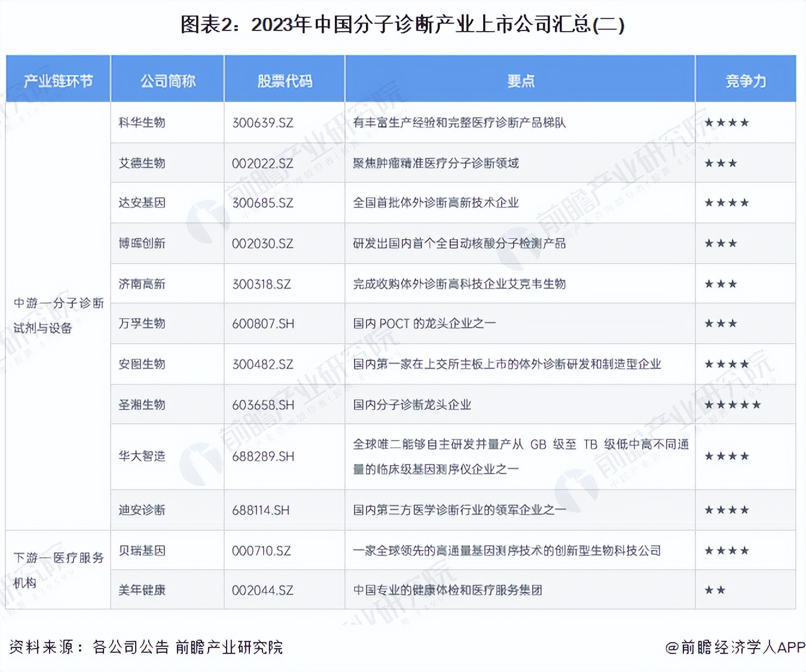Click the three-star rating for 艾德生物
This screenshot has height=672, width=806.
[x=720, y=163]
